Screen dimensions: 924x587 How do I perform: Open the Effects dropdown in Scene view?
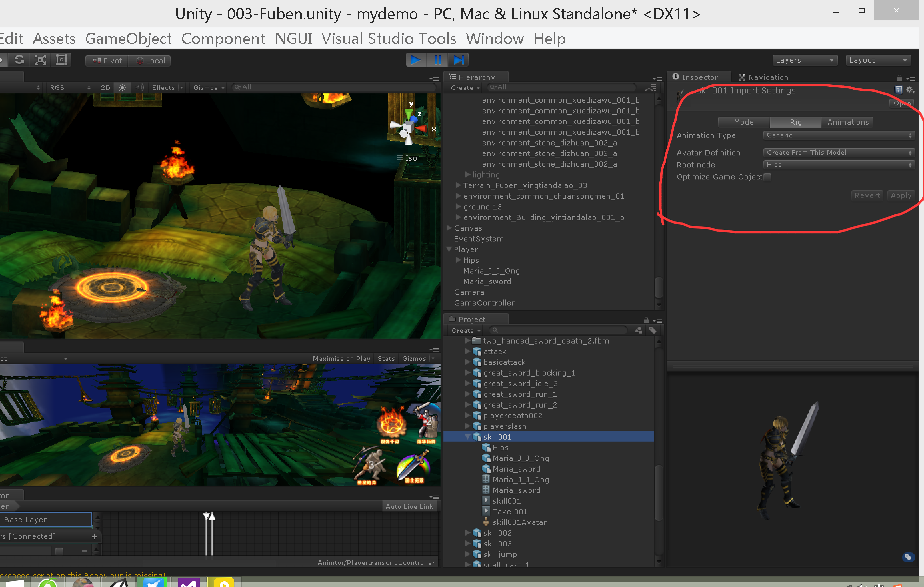coord(167,87)
